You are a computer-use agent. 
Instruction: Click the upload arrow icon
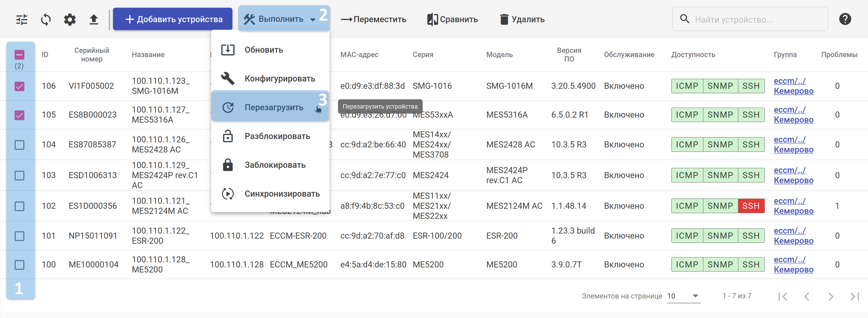94,20
